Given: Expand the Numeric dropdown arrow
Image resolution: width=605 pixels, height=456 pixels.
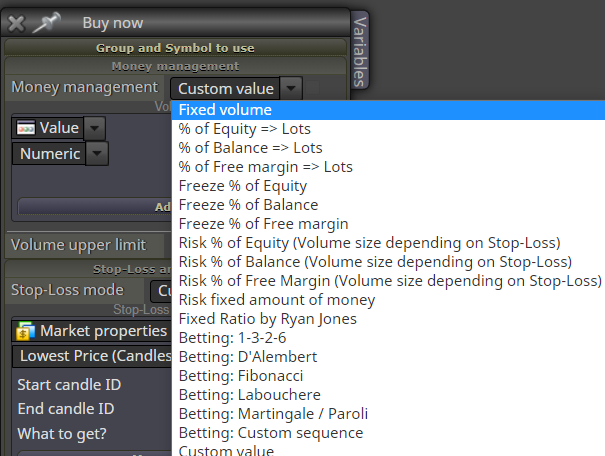Looking at the screenshot, I should (x=97, y=154).
